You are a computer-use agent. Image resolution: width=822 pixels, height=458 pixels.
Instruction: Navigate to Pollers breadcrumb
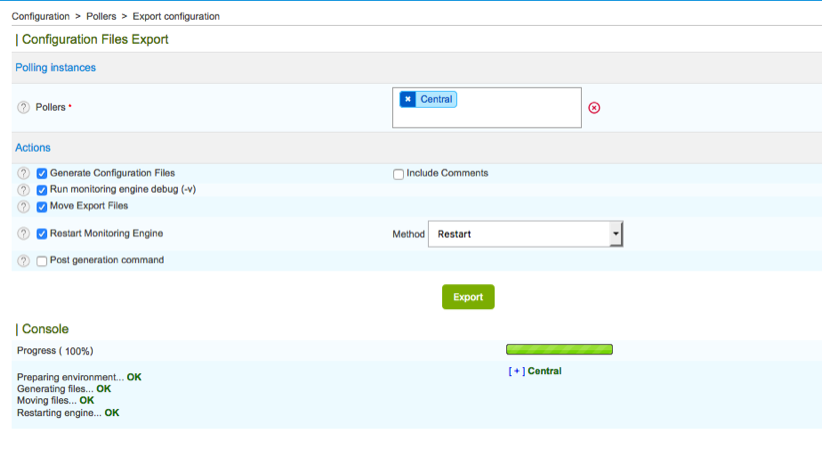coord(101,16)
